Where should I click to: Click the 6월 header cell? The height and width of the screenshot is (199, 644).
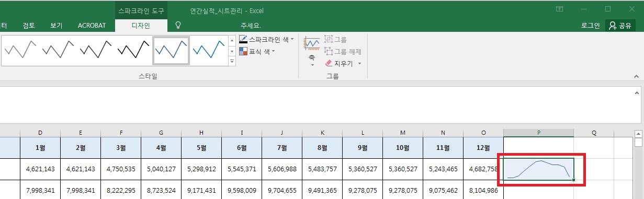(242, 148)
